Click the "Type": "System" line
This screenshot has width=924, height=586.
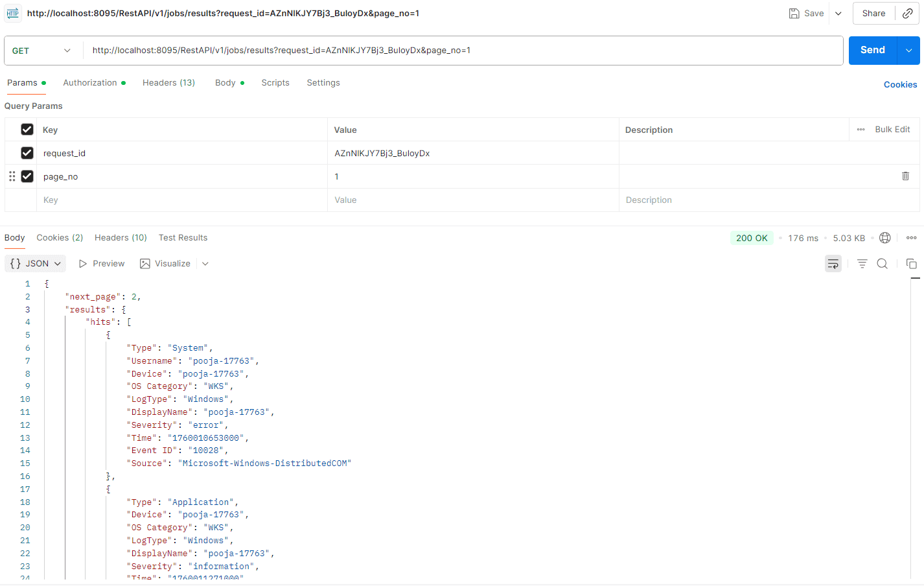[x=169, y=348]
